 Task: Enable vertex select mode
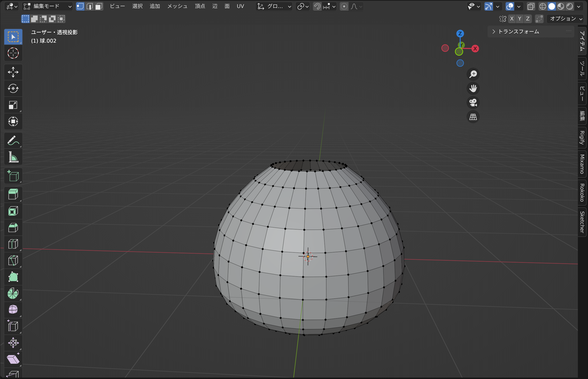pyautogui.click(x=80, y=6)
